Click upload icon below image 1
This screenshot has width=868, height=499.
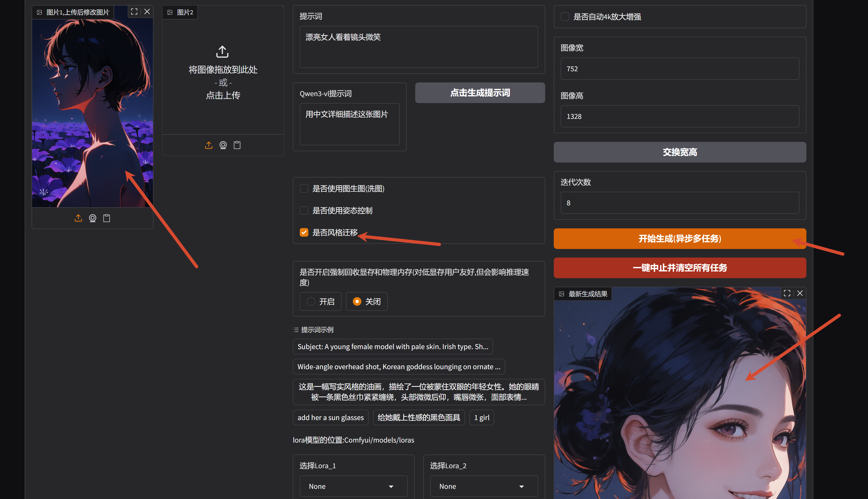(x=78, y=218)
